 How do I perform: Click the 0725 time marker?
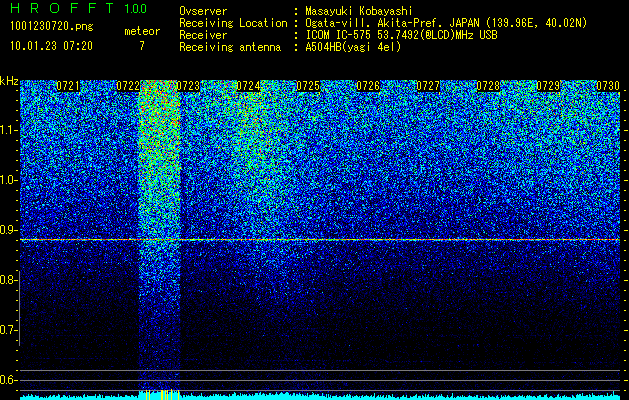click(308, 86)
